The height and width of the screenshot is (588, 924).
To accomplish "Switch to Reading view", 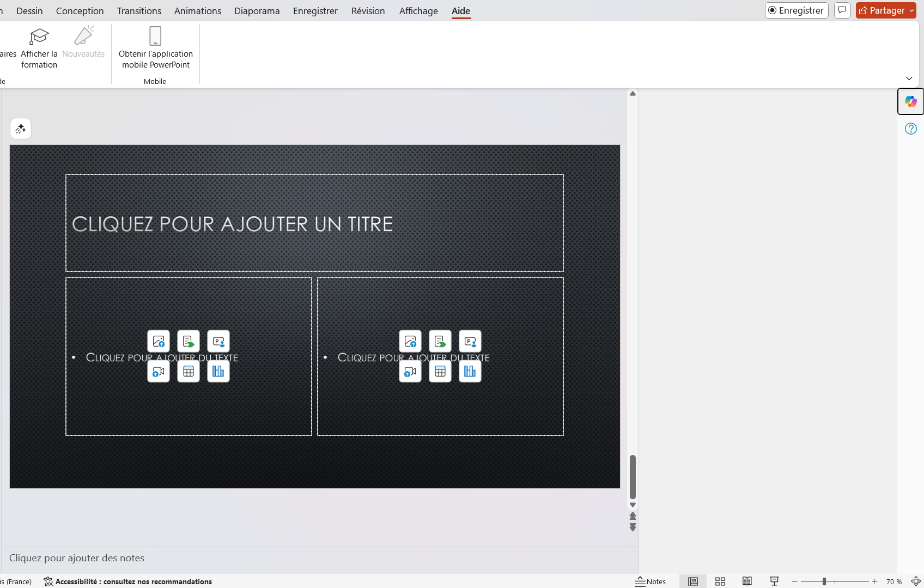I will point(747,581).
